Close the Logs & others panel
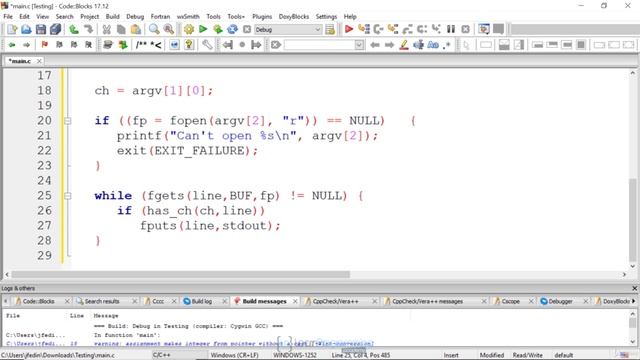 634,288
